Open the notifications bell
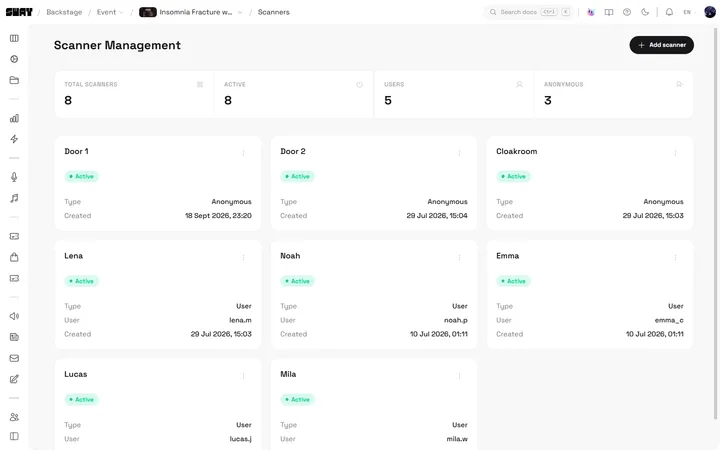720x450 pixels. click(669, 12)
